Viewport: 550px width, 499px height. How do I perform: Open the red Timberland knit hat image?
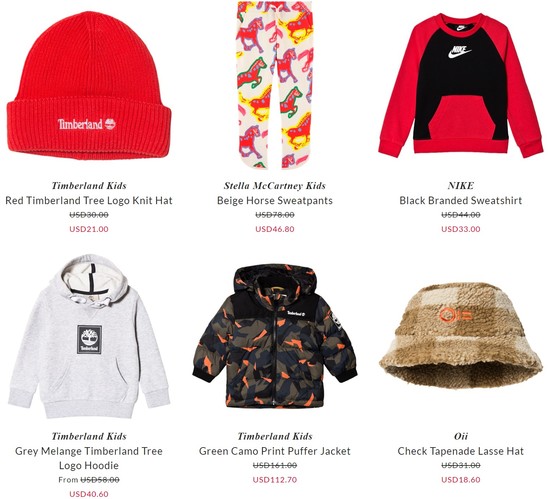pyautogui.click(x=89, y=86)
